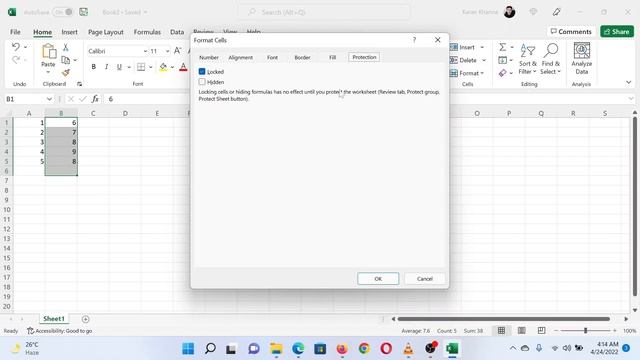Click the Insert Function fx icon

pyautogui.click(x=95, y=99)
